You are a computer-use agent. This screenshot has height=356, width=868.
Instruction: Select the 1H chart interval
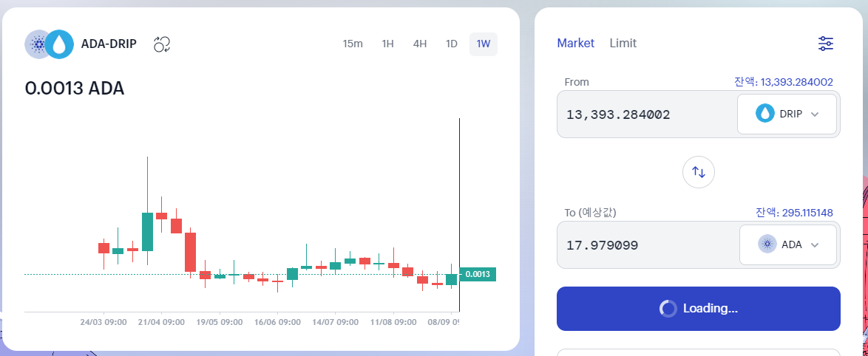click(387, 44)
